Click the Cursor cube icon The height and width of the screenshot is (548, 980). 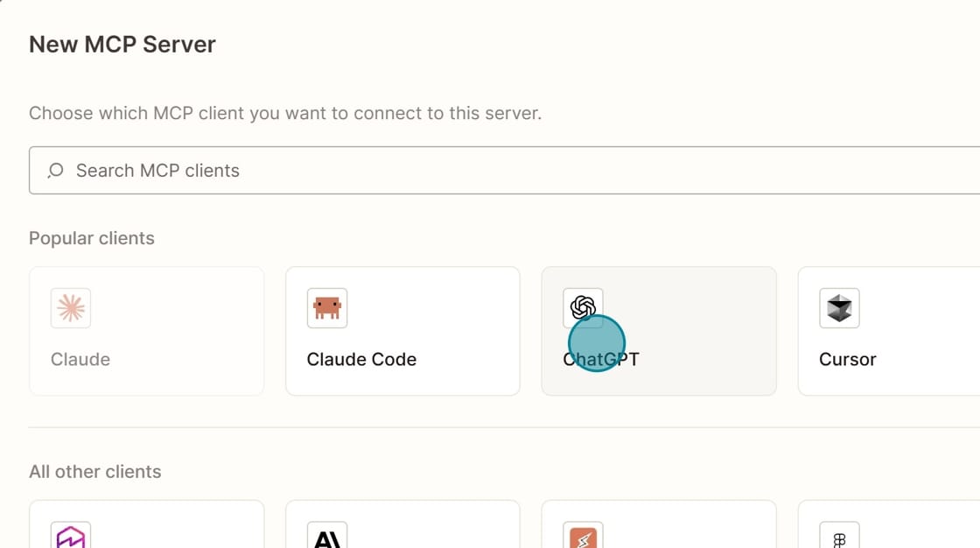(839, 308)
